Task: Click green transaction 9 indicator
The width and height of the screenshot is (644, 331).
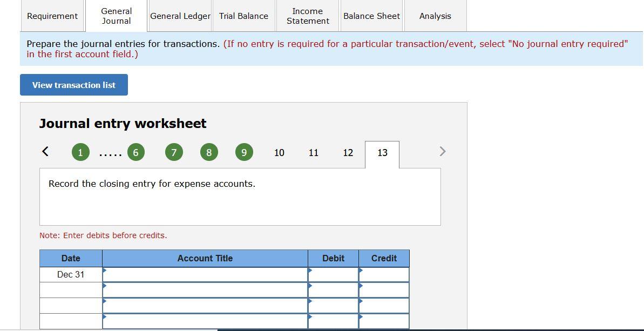Action: 244,152
